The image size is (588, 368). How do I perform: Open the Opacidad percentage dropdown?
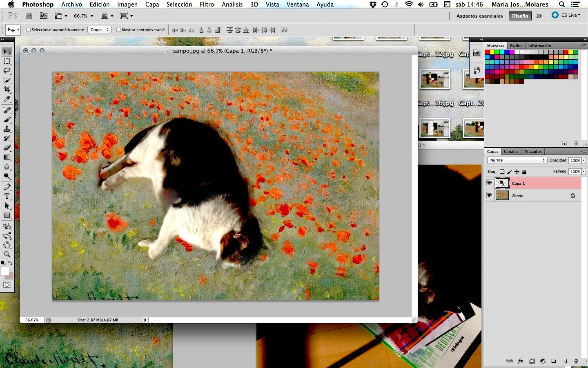[x=584, y=160]
